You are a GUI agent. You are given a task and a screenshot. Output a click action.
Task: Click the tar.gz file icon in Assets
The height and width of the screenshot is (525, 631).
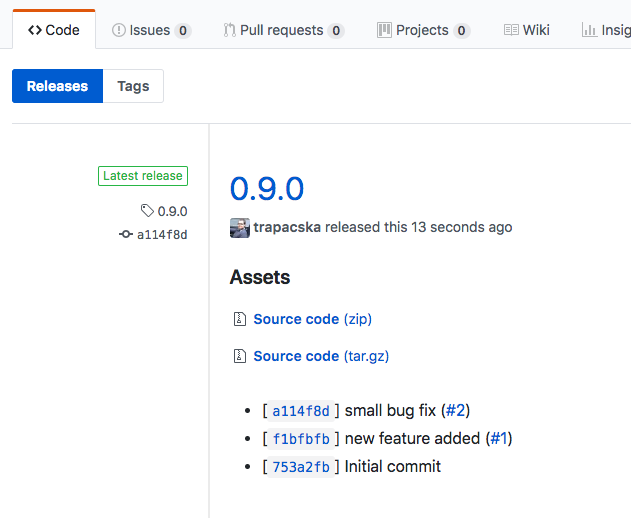point(239,356)
